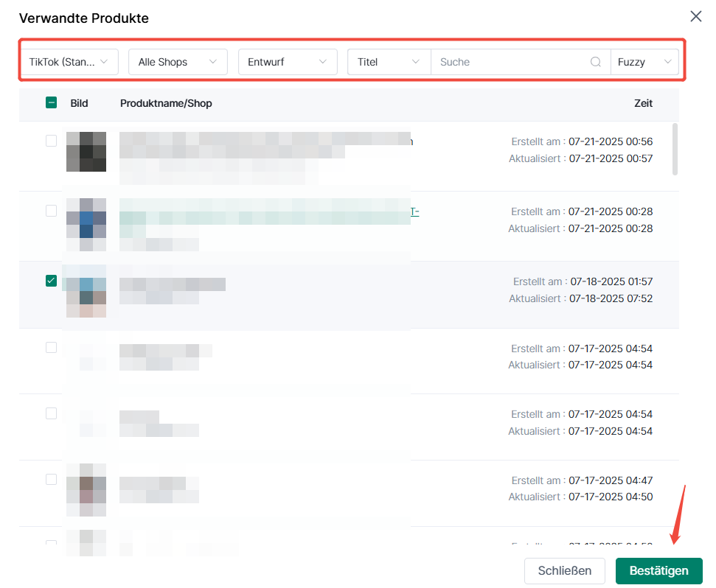Open thumbnail of product created 07-21-2025 00:28
This screenshot has width=716, height=588.
coord(86,225)
